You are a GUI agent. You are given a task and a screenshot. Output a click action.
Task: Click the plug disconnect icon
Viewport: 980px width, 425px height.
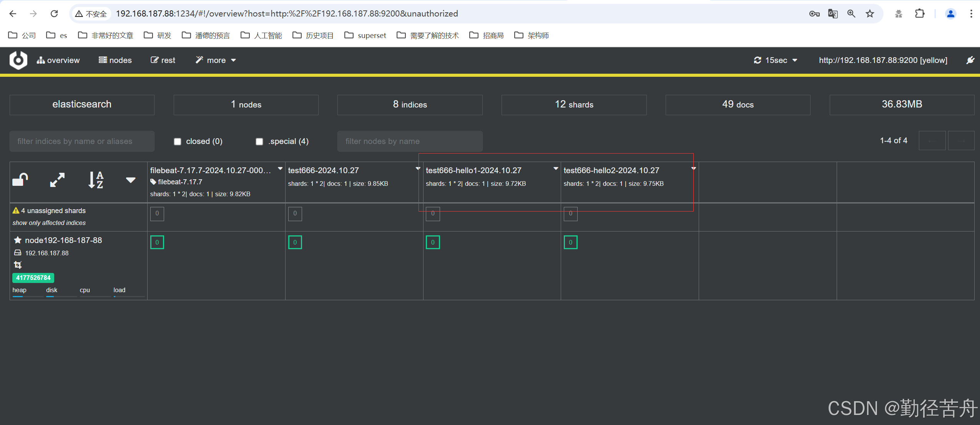970,60
